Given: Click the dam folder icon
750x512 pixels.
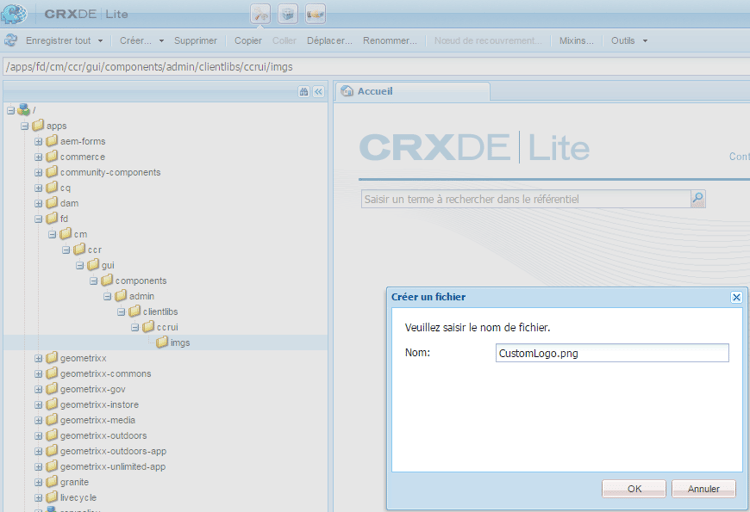Looking at the screenshot, I should (x=52, y=203).
